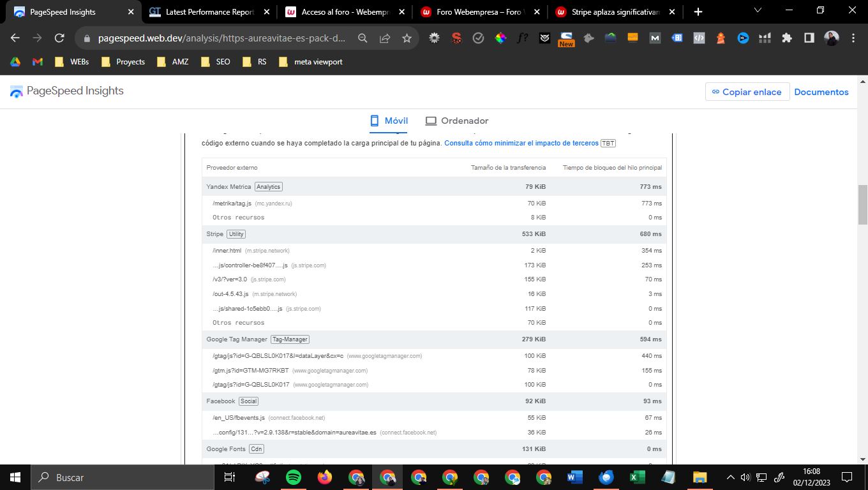The height and width of the screenshot is (490, 868).
Task: Open the Chrome three-dot menu
Action: coord(853,38)
